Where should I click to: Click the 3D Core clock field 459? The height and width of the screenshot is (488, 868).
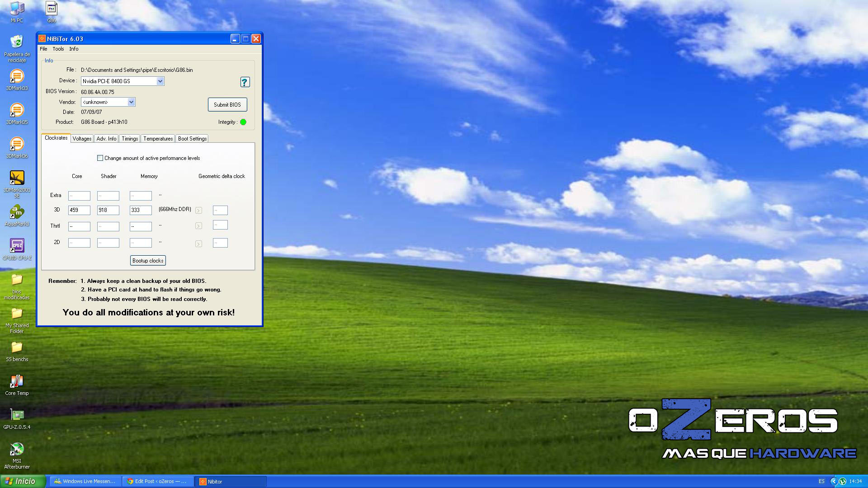(x=79, y=210)
